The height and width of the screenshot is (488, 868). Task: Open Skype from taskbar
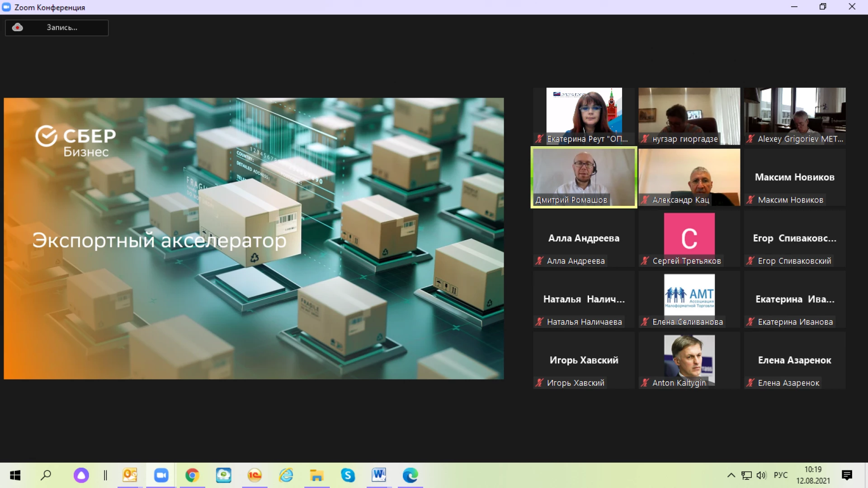(348, 475)
